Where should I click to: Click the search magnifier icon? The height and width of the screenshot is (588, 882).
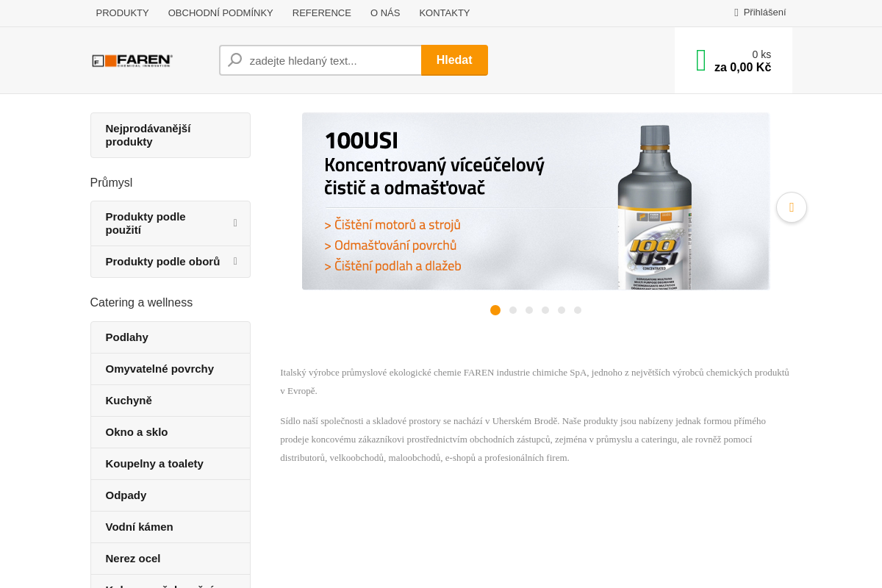234,60
